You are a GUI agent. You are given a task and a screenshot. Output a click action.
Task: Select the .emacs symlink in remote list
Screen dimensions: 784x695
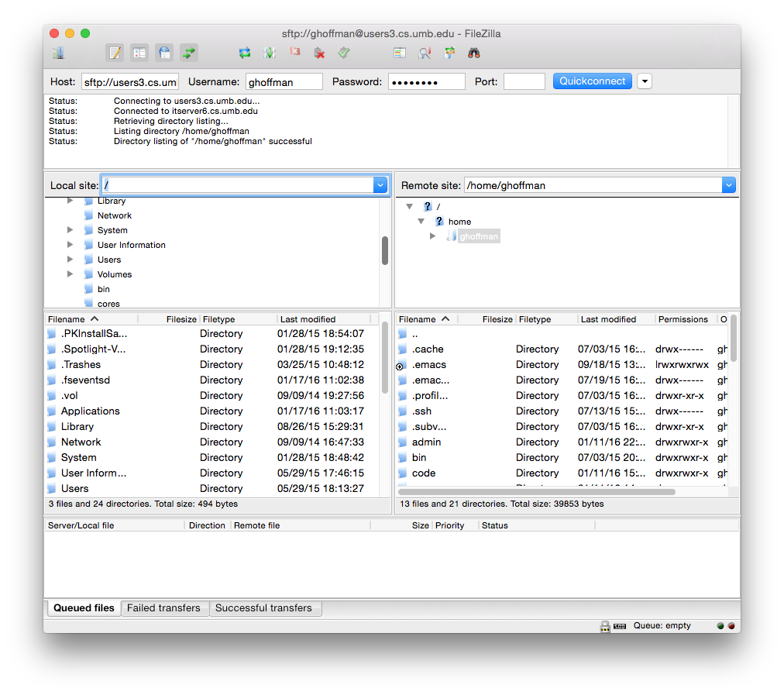[x=562, y=364]
